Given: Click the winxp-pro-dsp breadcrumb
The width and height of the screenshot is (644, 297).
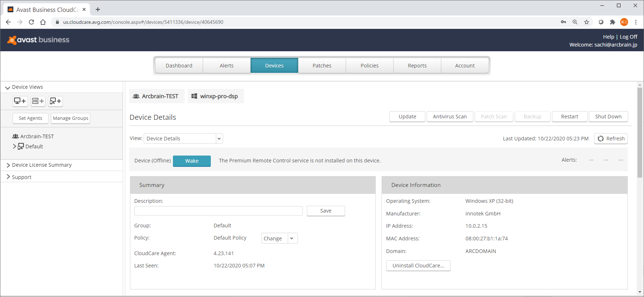Looking at the screenshot, I should [216, 96].
